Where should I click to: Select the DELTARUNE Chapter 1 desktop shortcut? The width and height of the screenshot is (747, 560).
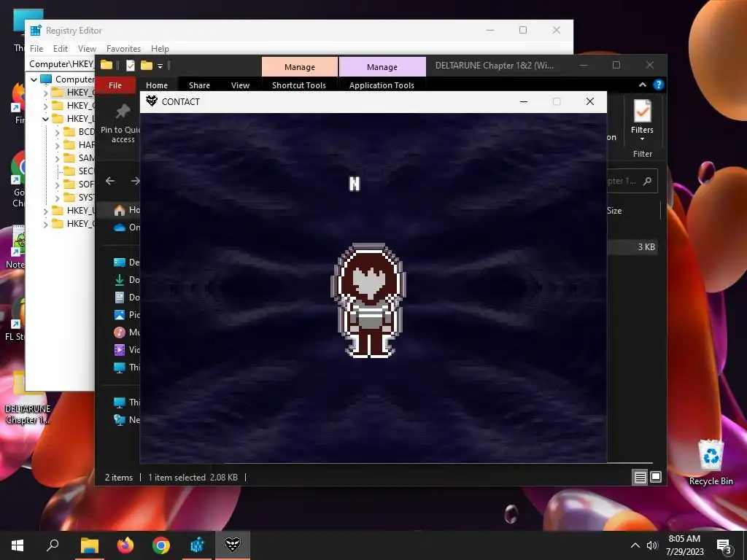pyautogui.click(x=28, y=397)
